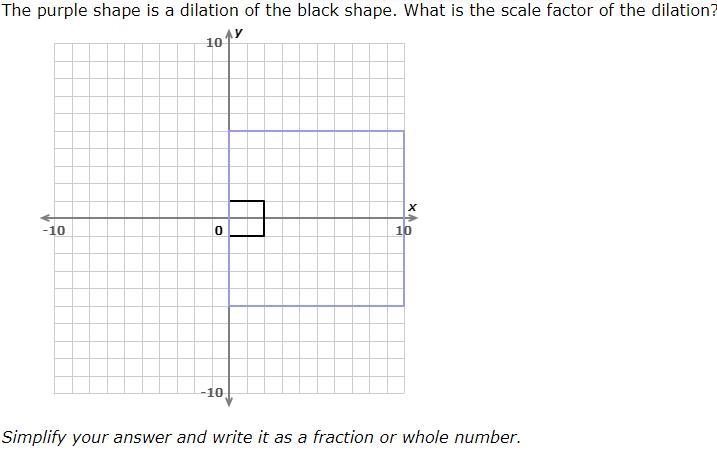The width and height of the screenshot is (717, 460).
Task: Click the 10 label atop the y-axis
Action: click(x=214, y=43)
